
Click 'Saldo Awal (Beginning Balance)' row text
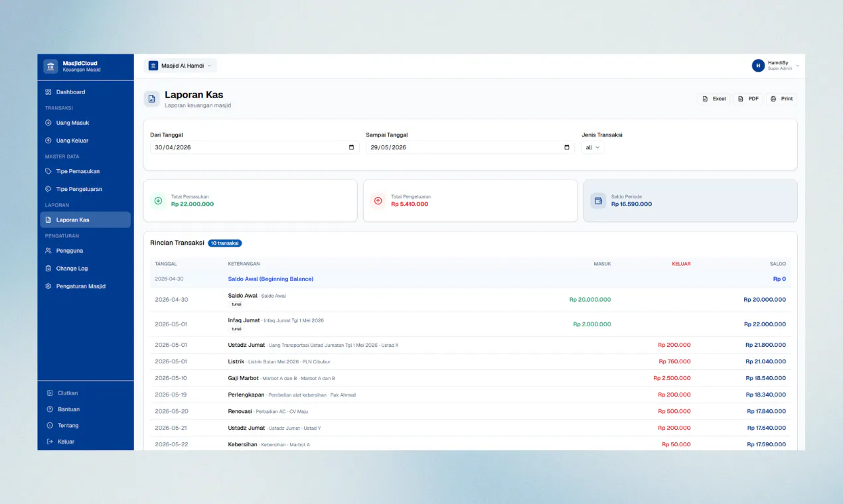[271, 279]
